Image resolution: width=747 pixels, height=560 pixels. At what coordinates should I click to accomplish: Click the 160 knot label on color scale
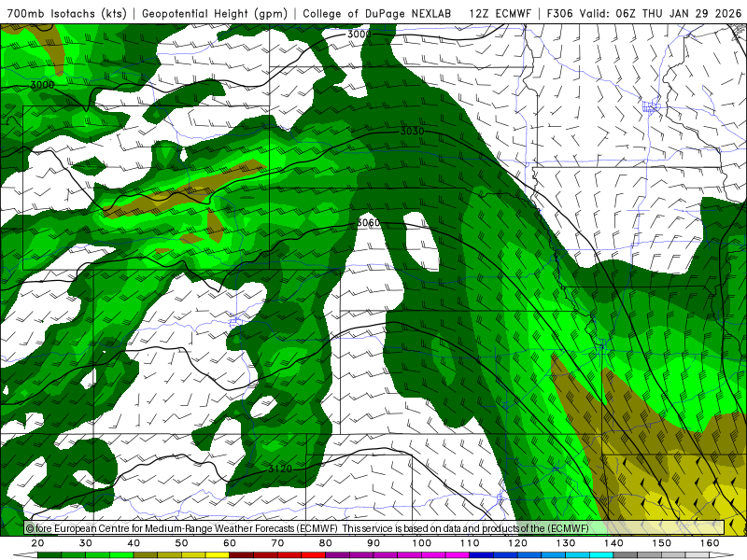click(710, 543)
